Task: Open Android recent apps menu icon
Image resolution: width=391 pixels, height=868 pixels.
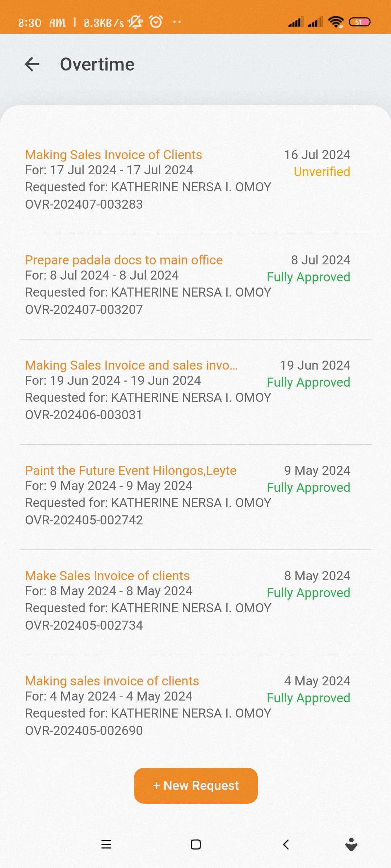Action: [x=106, y=844]
